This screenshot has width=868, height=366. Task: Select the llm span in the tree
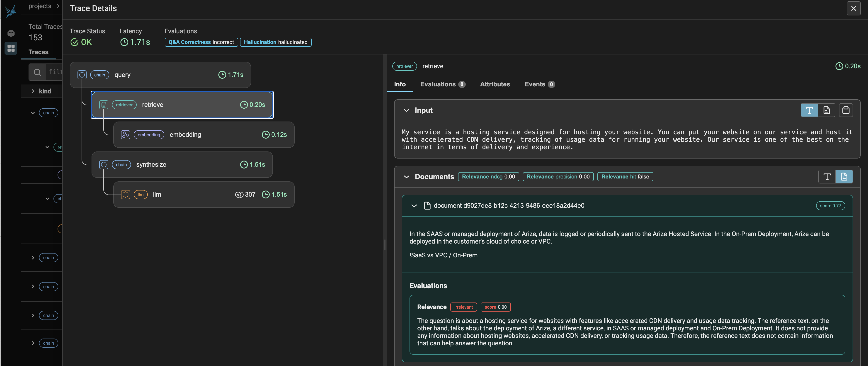point(204,195)
